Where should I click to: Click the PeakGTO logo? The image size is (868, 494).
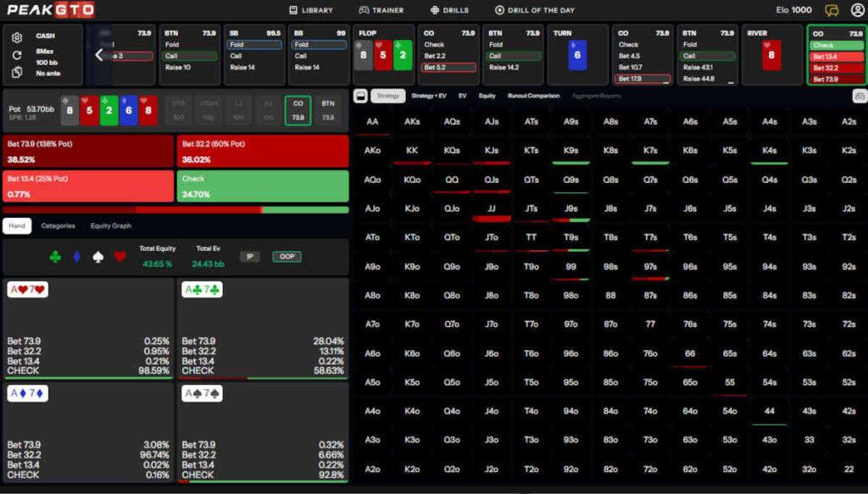(x=51, y=10)
